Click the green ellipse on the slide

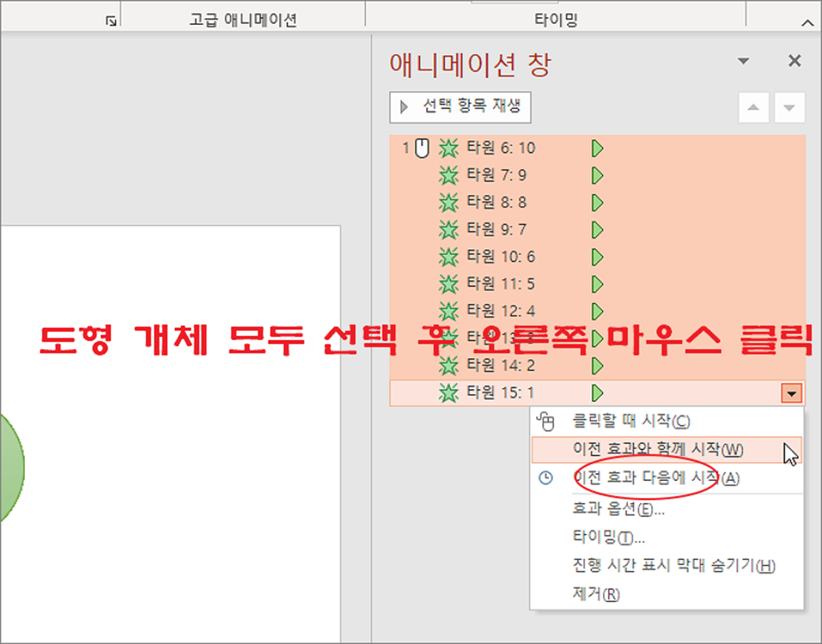click(11, 467)
